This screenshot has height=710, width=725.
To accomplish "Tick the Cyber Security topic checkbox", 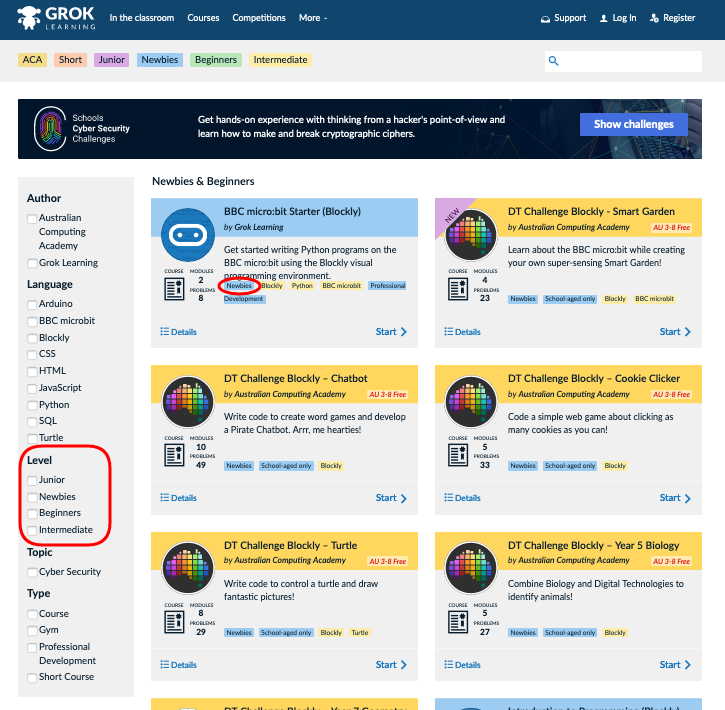I will point(32,573).
